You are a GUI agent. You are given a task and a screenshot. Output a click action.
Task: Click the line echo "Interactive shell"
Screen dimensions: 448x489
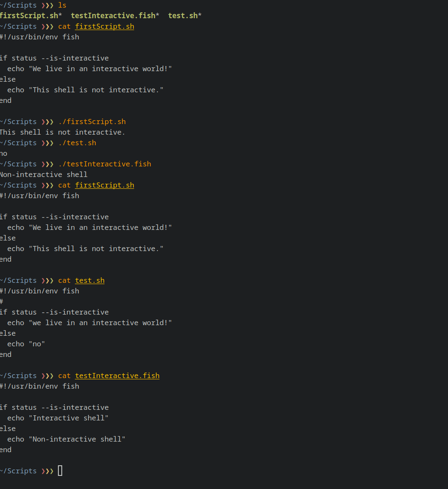58,418
